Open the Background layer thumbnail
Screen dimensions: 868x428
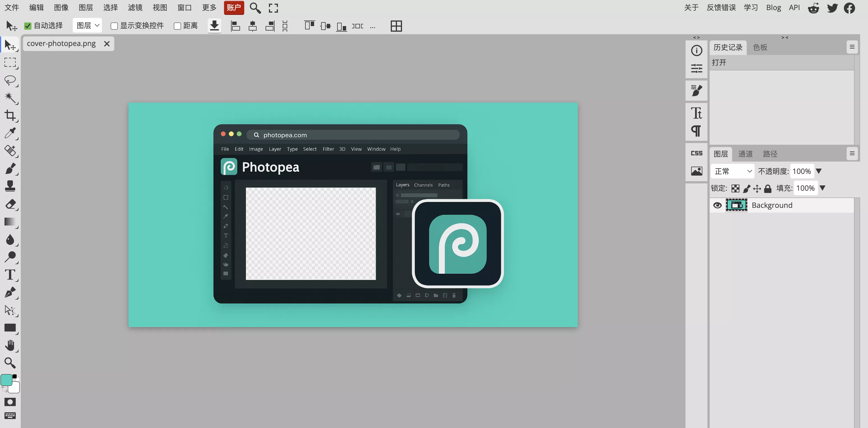[737, 205]
